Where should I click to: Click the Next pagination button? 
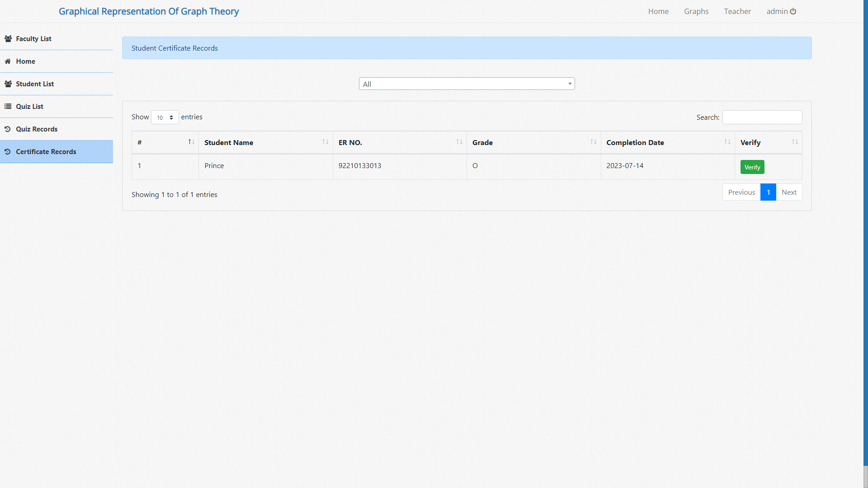pos(789,192)
